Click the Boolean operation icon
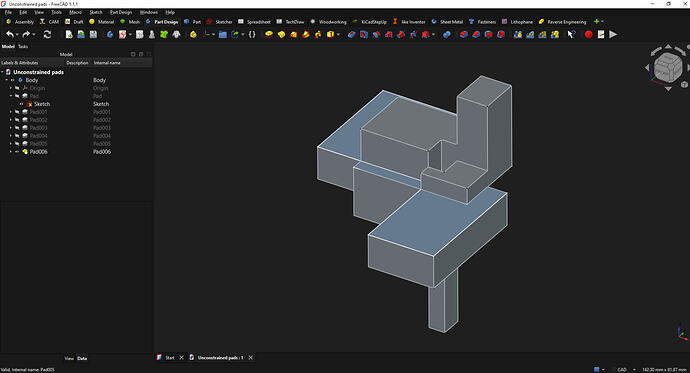Image resolution: width=690 pixels, height=373 pixels. pyautogui.click(x=447, y=34)
